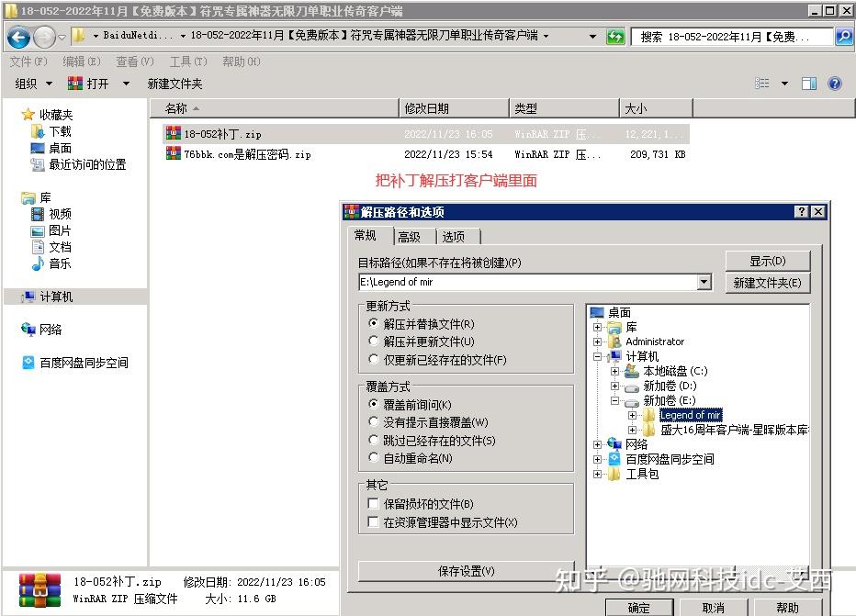Open the 文件(F) menu
The height and width of the screenshot is (616, 856).
[x=28, y=62]
